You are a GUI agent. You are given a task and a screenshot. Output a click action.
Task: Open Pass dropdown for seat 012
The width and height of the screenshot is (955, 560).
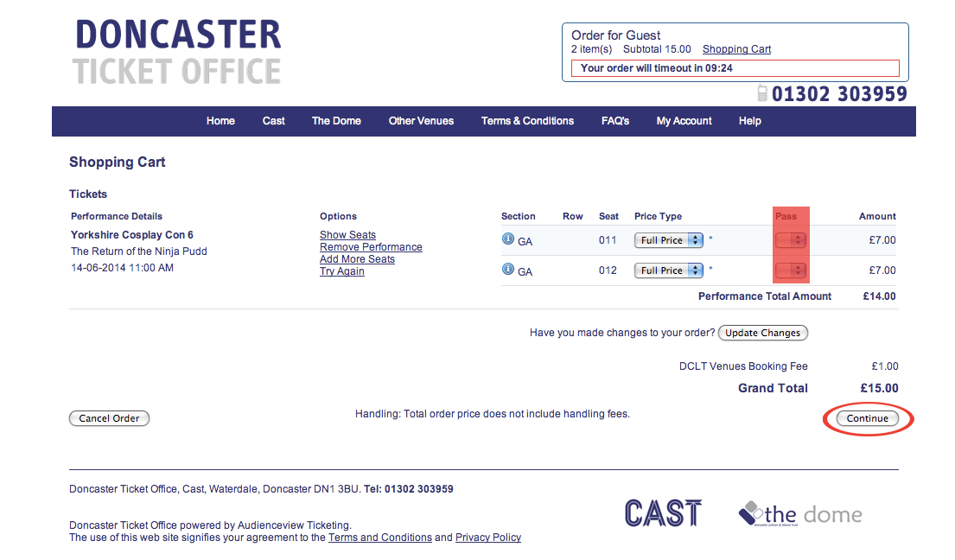791,270
